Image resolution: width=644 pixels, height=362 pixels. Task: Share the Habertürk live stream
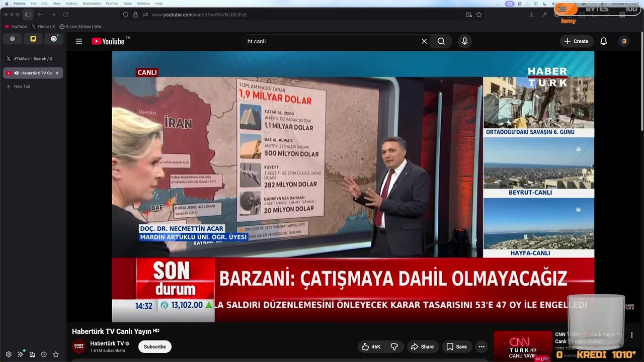tap(422, 346)
